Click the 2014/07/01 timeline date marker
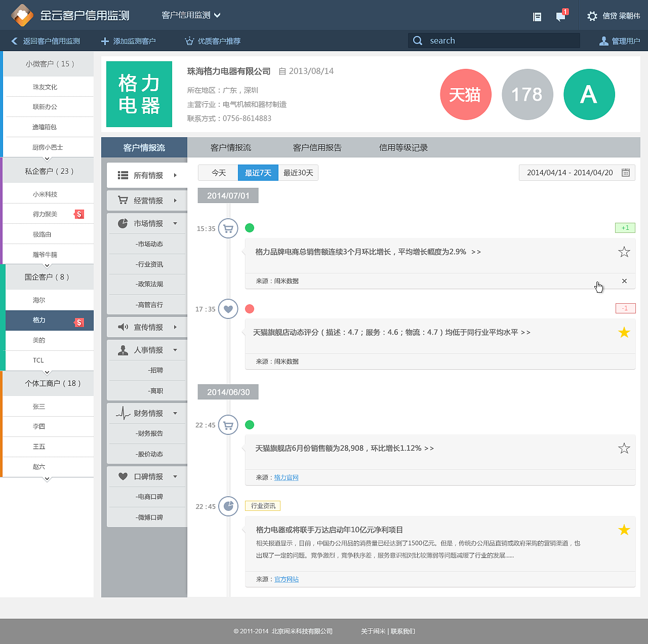This screenshot has width=648, height=644. 228,195
